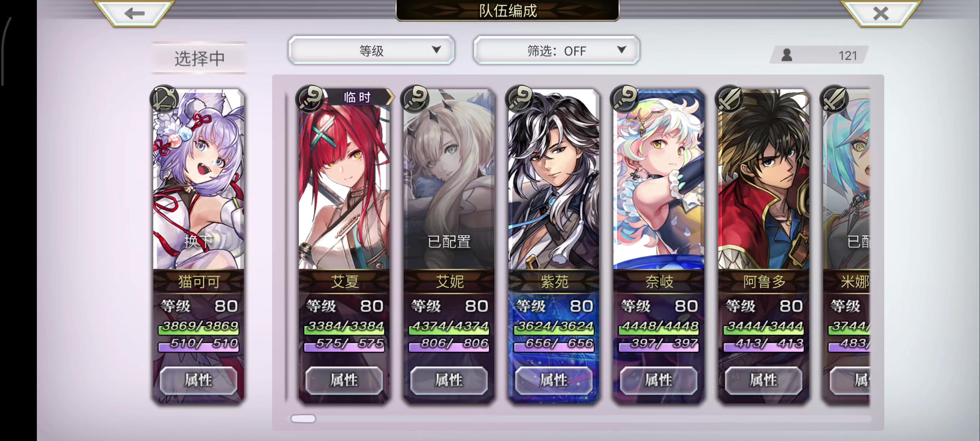Remove 猫可可 via 换下 portrait

[x=198, y=180]
